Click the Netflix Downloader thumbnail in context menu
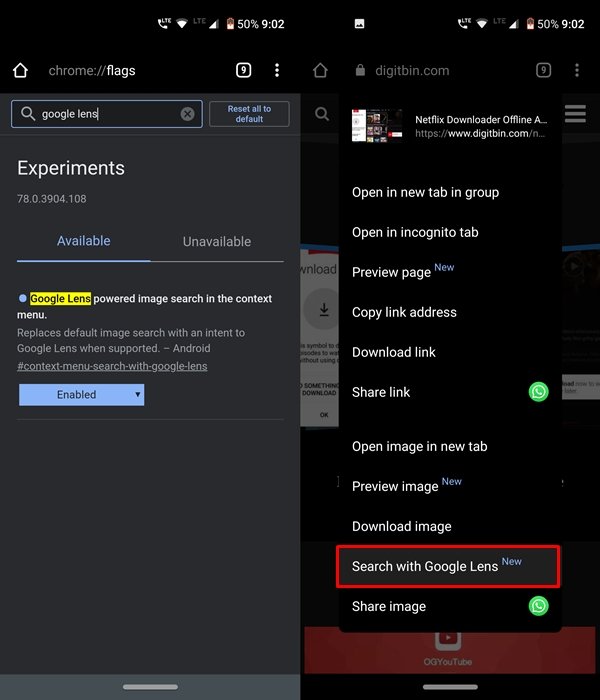600x700 pixels. click(377, 126)
